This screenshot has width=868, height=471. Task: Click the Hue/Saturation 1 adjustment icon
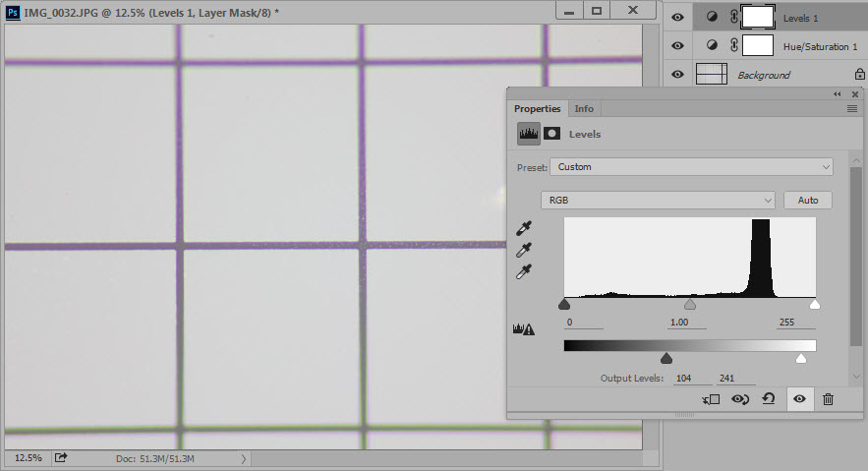tap(712, 45)
